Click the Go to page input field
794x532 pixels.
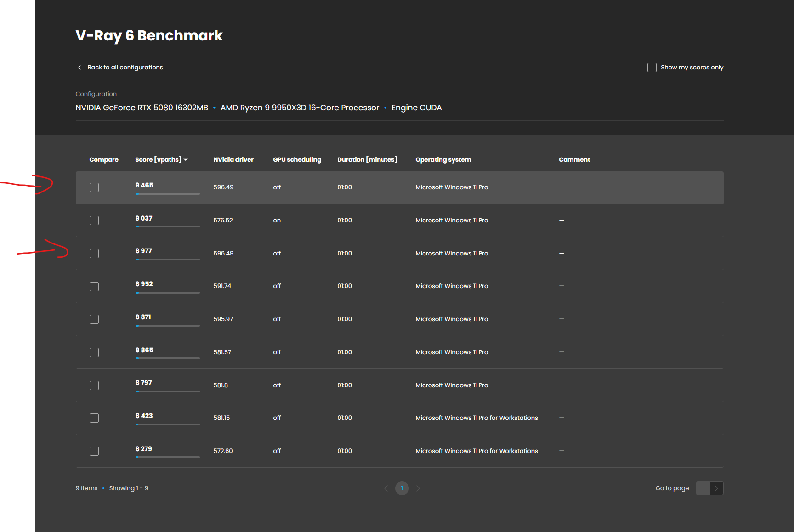click(x=703, y=488)
